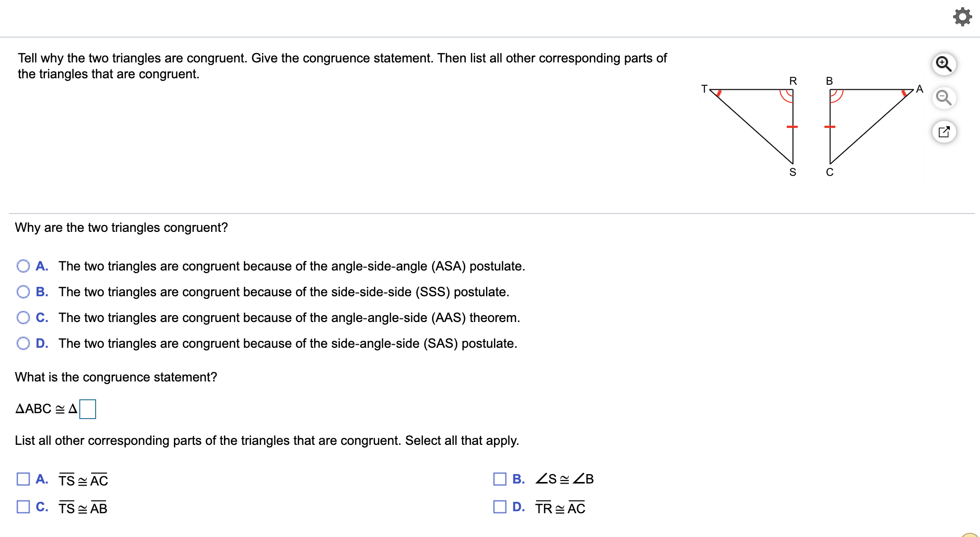Image resolution: width=980 pixels, height=537 pixels.
Task: Check the TS ≅ AC checkbox
Action: (22, 479)
